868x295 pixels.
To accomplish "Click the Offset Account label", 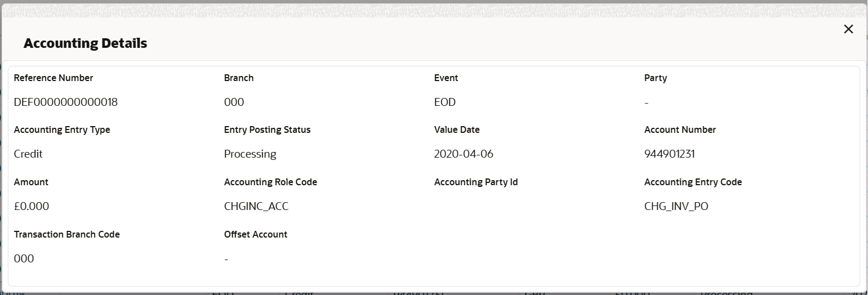I will coord(256,234).
